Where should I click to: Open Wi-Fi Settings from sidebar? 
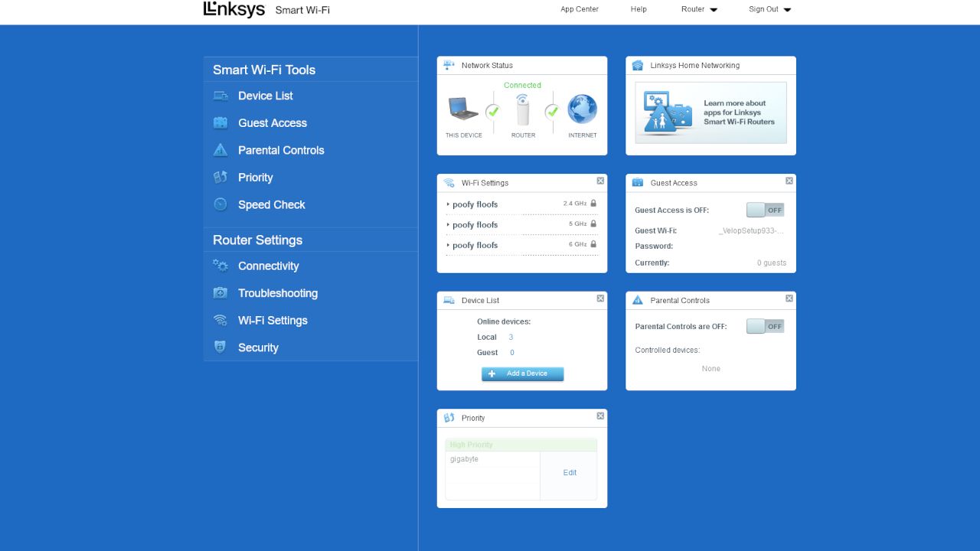(x=273, y=321)
